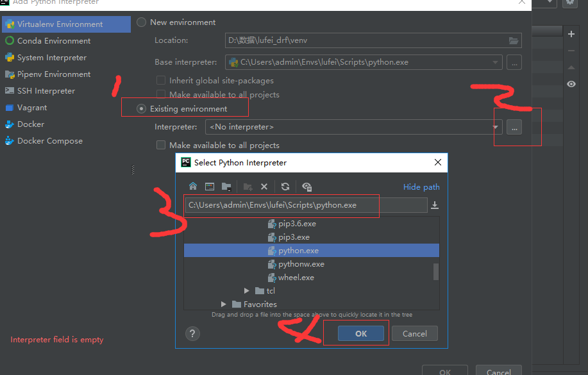Click the minus remove icon in background panel
Image resolution: width=588 pixels, height=375 pixels.
571,51
